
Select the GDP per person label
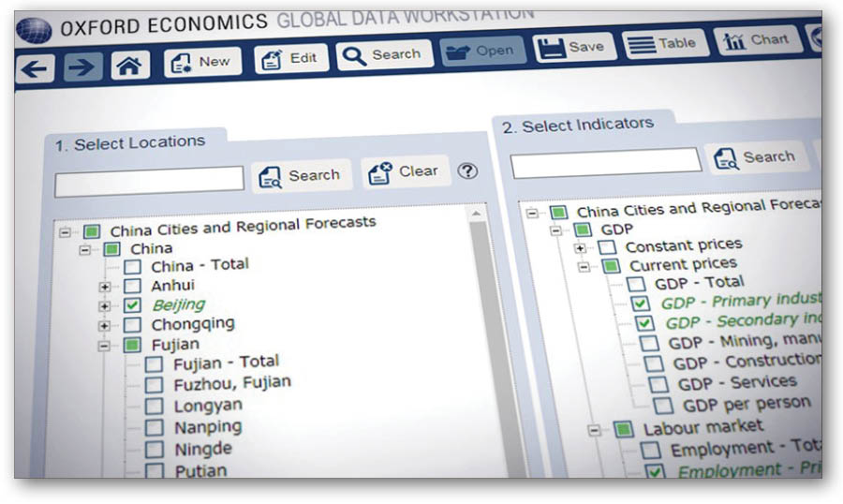pos(747,404)
